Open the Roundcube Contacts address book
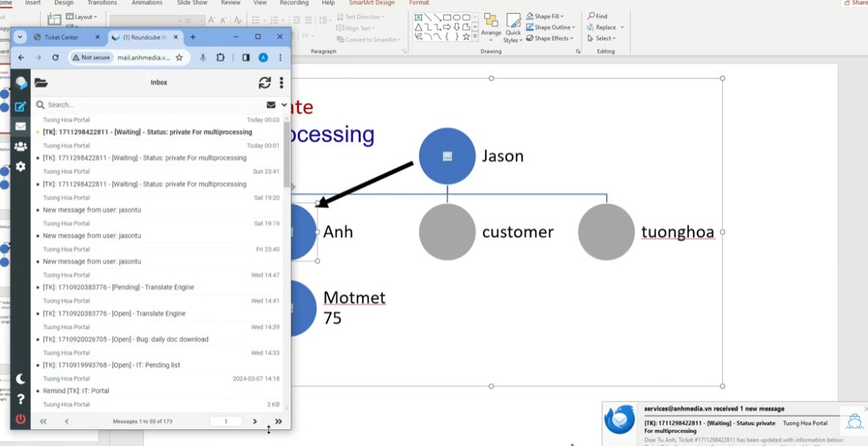The width and height of the screenshot is (868, 446). point(21,146)
